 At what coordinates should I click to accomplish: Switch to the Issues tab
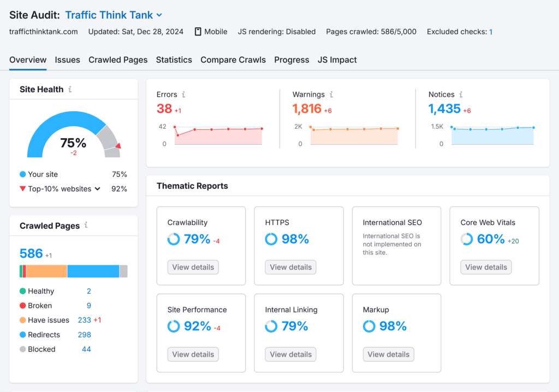coord(67,60)
